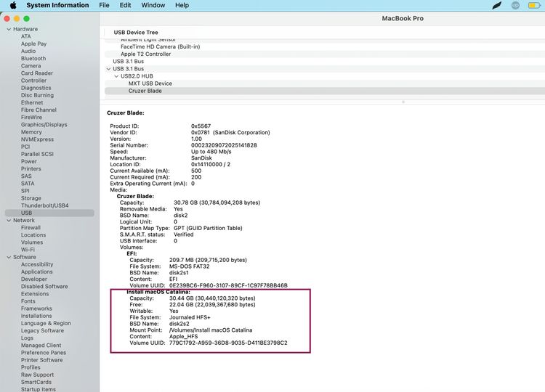545x392 pixels.
Task: Click the battery status icon
Action: pos(533,5)
